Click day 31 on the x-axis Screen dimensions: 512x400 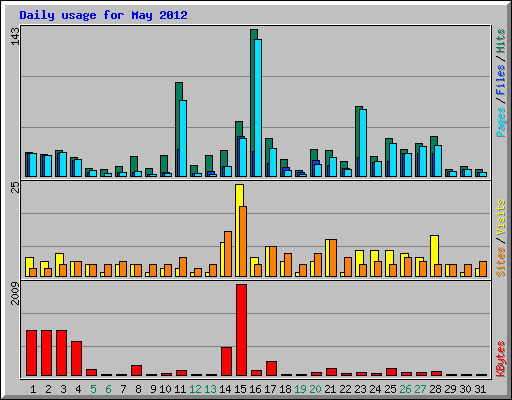tap(480, 389)
